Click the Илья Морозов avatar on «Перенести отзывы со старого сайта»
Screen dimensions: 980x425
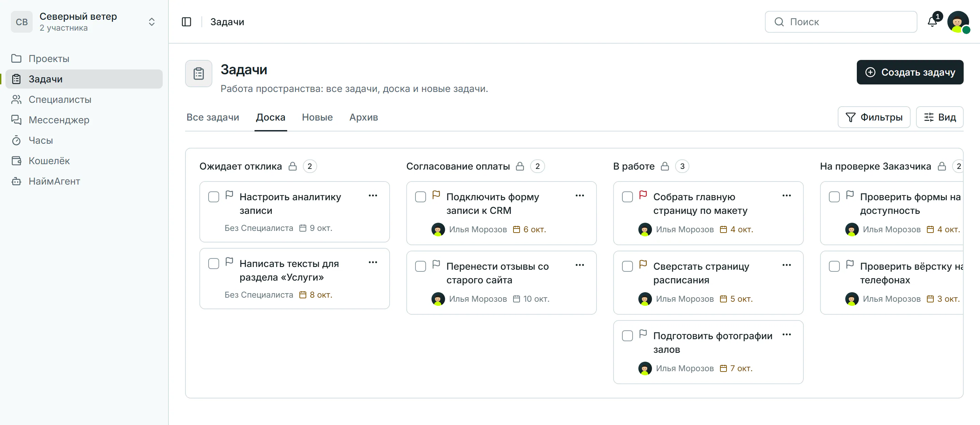pyautogui.click(x=438, y=299)
